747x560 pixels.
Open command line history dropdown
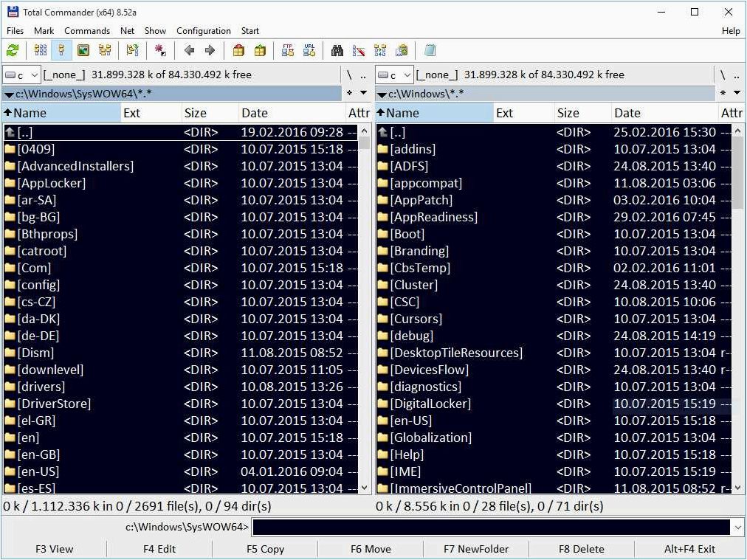tap(738, 527)
